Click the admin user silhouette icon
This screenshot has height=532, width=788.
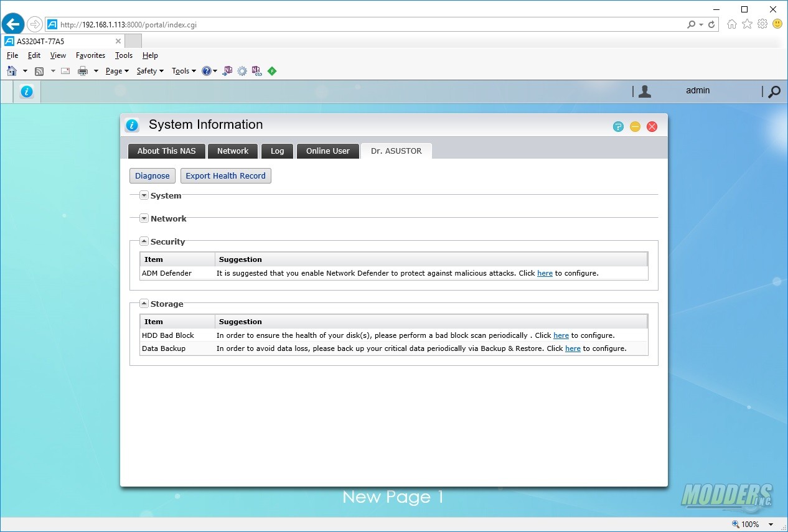coord(645,91)
